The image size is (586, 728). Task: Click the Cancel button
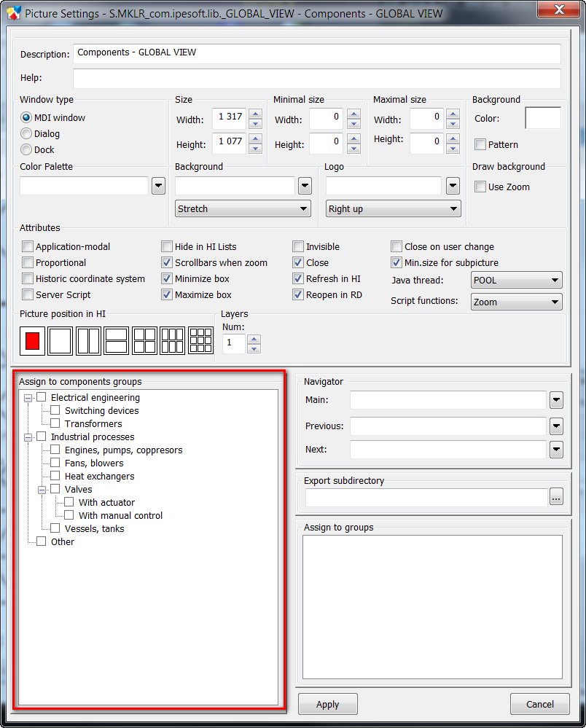coord(539,704)
